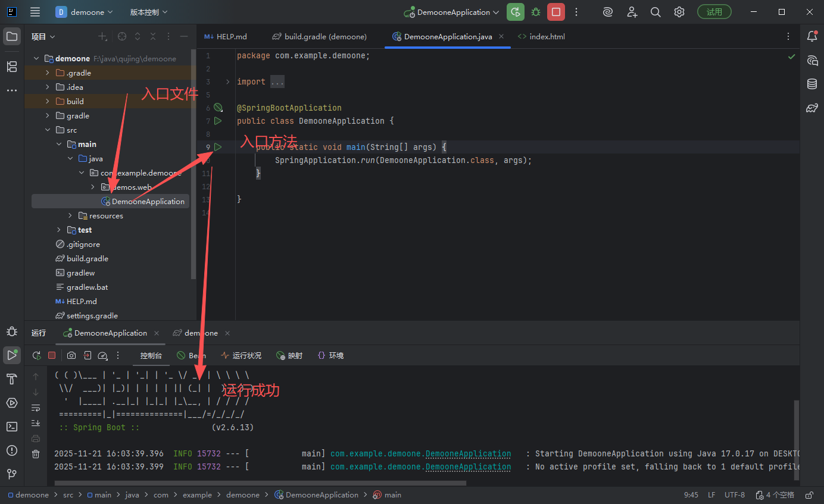Screen dimensions: 824x504
Task: Open the Services tool window
Action: tap(12, 403)
